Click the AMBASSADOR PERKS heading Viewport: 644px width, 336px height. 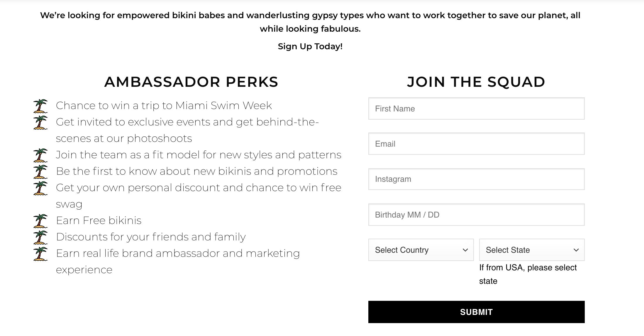click(x=191, y=82)
